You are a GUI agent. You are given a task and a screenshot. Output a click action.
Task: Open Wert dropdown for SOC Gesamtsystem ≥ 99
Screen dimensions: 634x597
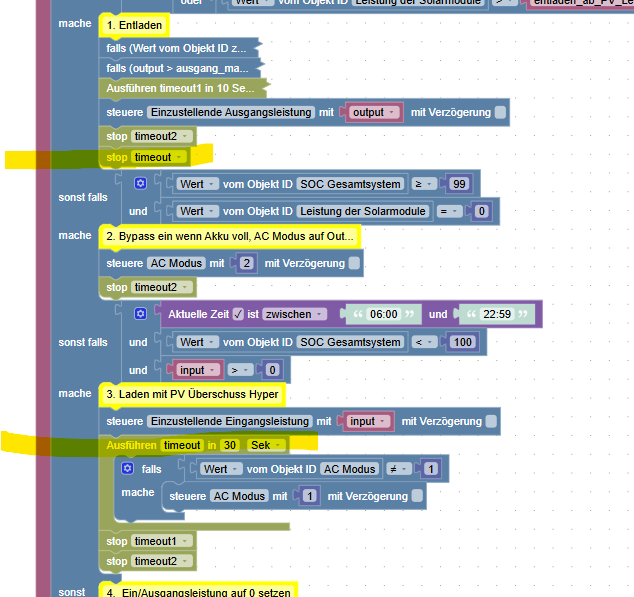(x=197, y=184)
